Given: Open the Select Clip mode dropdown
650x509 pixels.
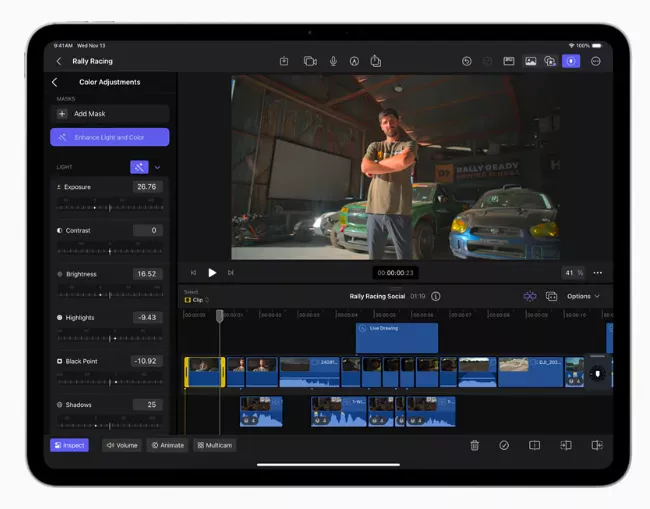Looking at the screenshot, I should click(x=196, y=300).
